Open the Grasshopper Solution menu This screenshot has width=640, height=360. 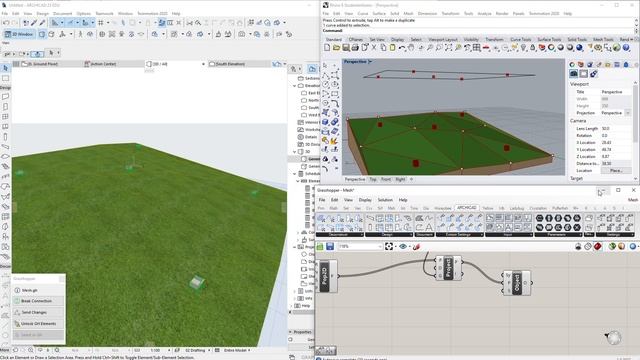click(385, 200)
